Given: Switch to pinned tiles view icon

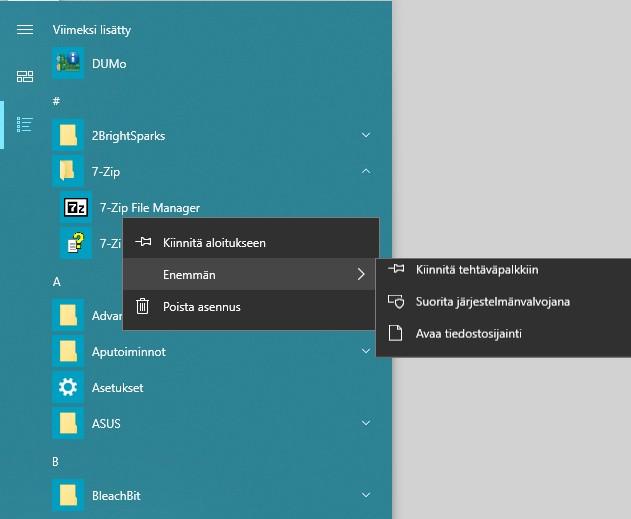Looking at the screenshot, I should click(x=25, y=76).
